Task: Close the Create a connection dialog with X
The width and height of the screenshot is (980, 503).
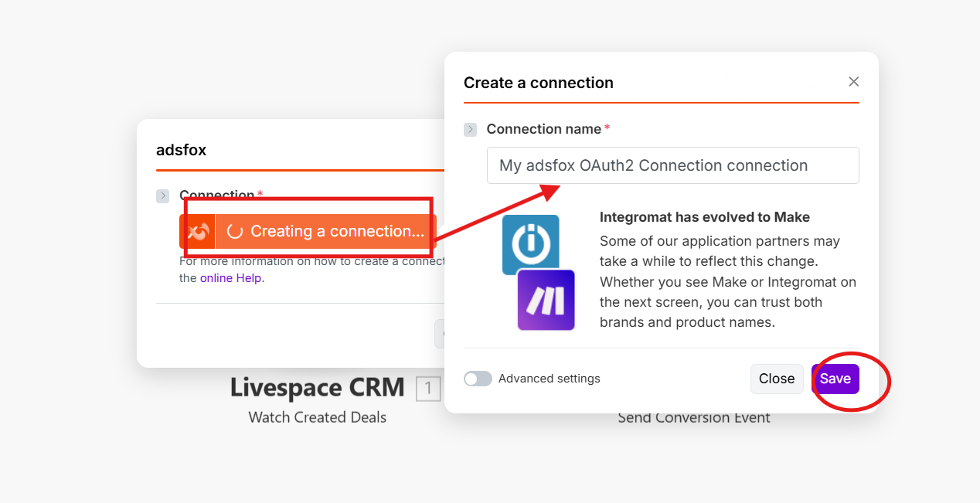Action: [853, 82]
